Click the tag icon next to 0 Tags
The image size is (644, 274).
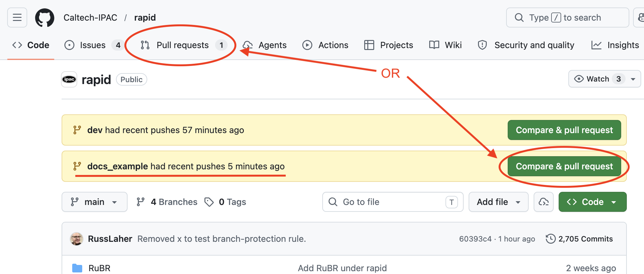pyautogui.click(x=209, y=202)
